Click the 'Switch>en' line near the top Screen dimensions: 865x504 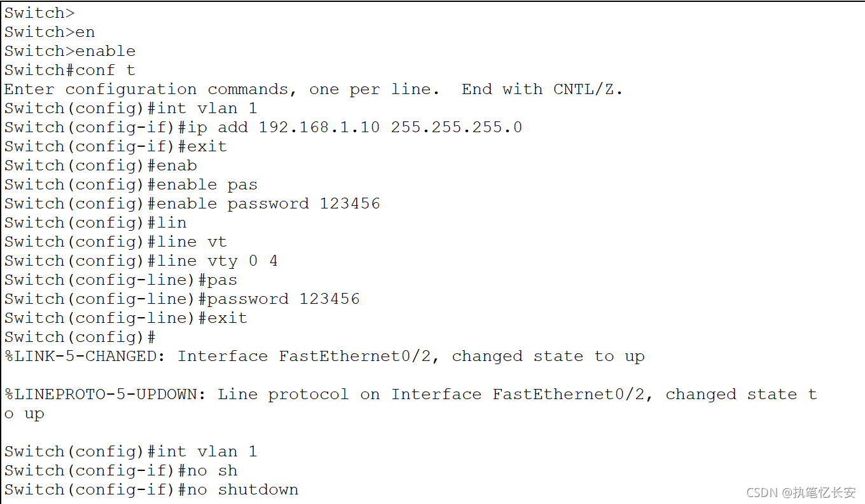click(x=50, y=32)
